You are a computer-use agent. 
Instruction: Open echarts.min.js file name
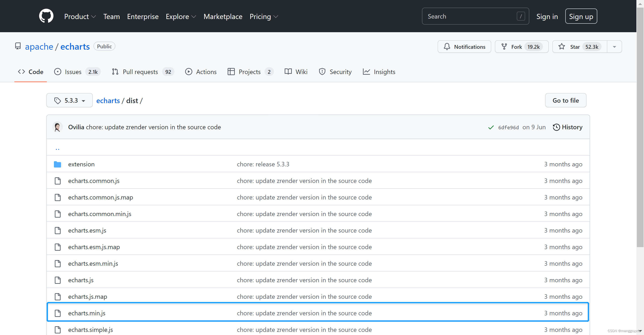click(x=87, y=313)
